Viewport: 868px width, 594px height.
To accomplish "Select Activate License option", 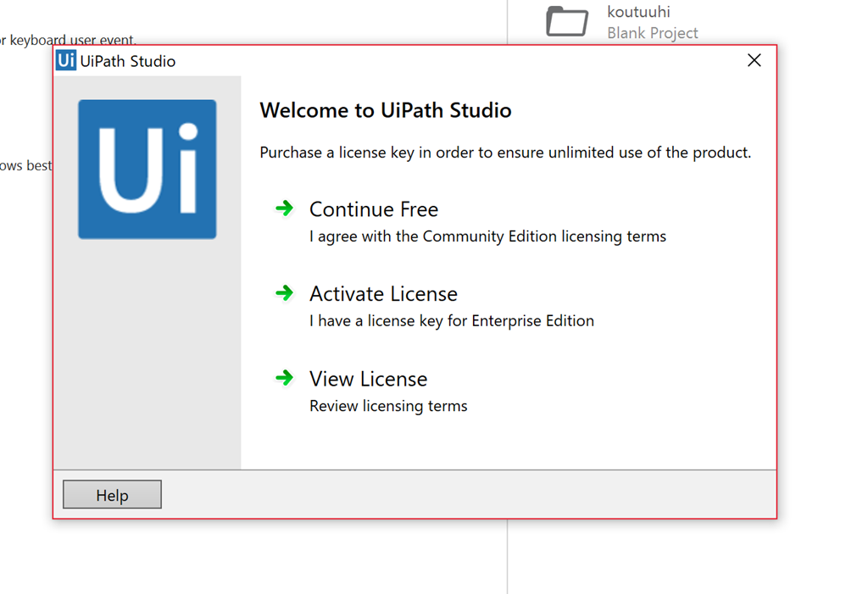I will (x=383, y=294).
